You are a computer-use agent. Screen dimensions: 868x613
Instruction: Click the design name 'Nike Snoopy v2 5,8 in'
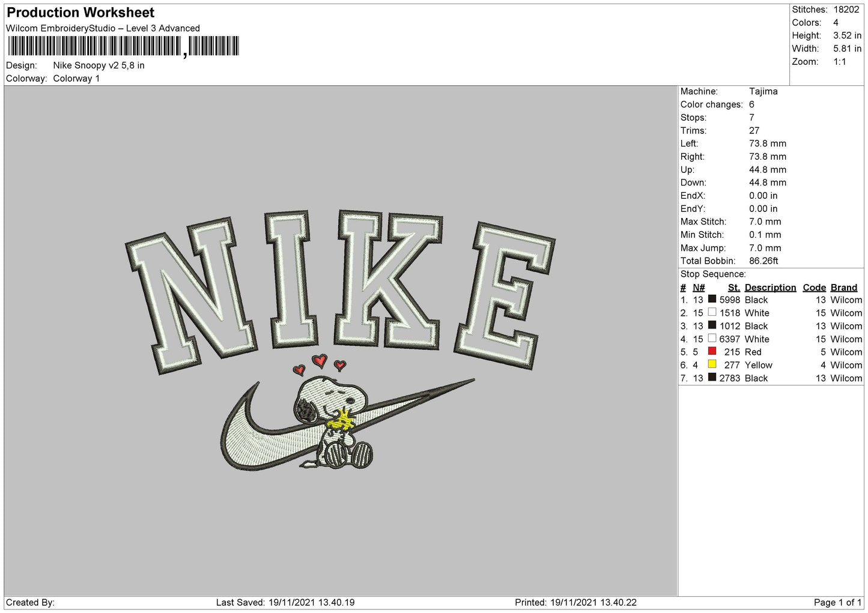click(x=99, y=65)
